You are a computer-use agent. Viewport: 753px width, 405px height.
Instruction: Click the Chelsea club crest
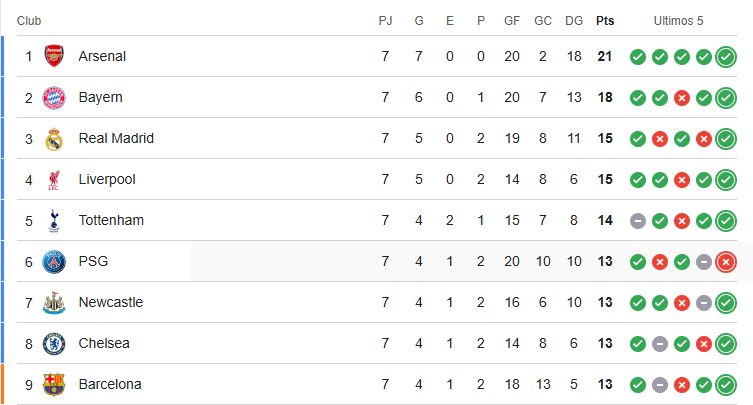[54, 344]
